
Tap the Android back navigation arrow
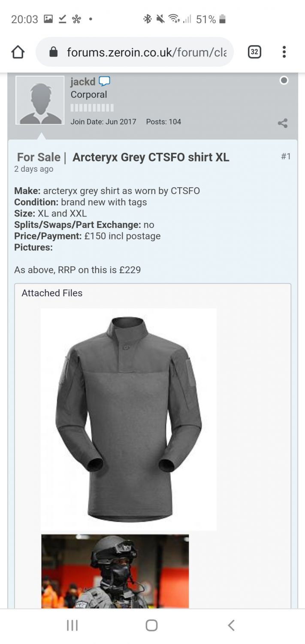coord(231,625)
